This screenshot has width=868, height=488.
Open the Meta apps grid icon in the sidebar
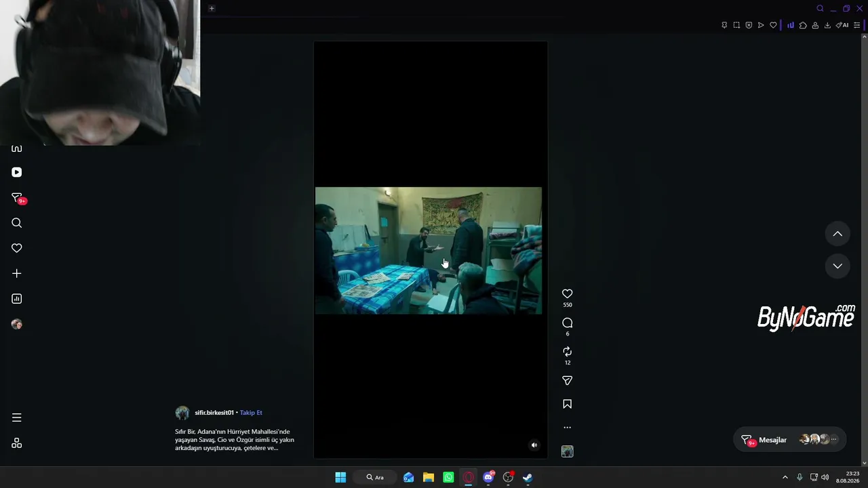click(x=17, y=443)
